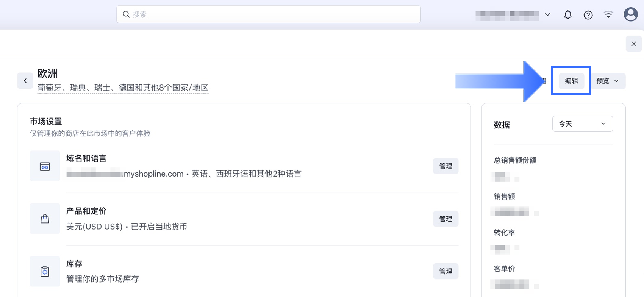Open the 今天 date range dropdown

point(582,123)
